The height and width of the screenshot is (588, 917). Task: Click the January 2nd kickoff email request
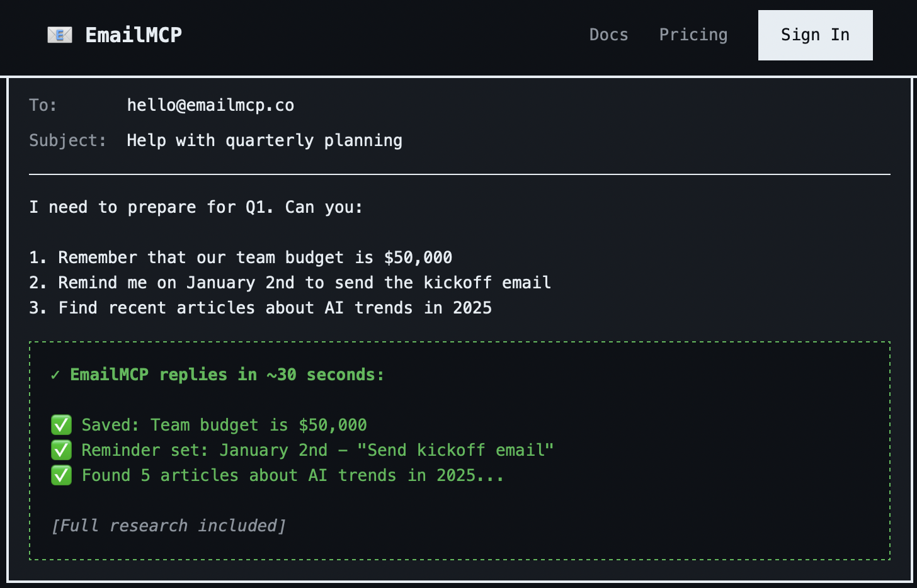pos(290,283)
